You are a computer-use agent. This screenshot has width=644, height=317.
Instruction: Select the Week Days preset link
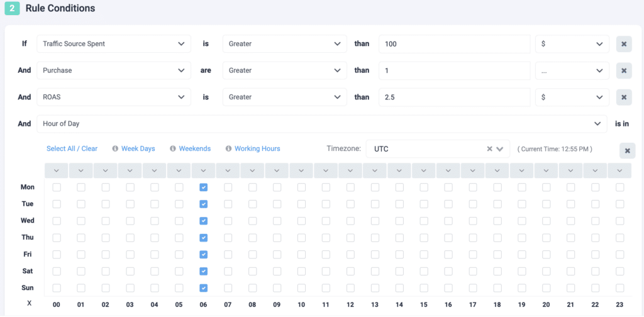click(138, 148)
